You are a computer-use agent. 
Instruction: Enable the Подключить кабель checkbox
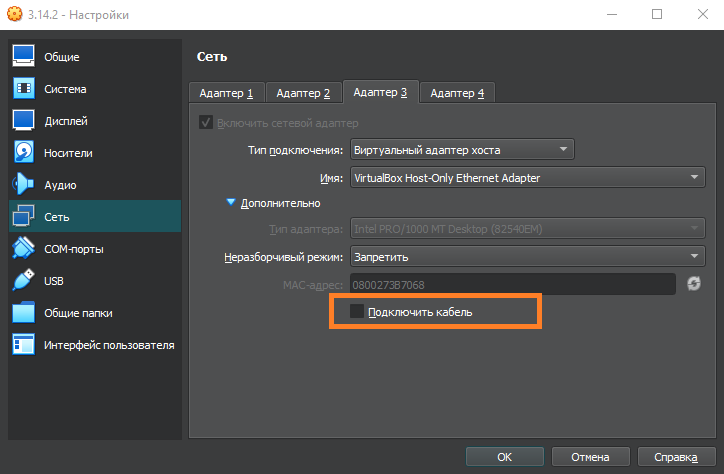click(356, 312)
